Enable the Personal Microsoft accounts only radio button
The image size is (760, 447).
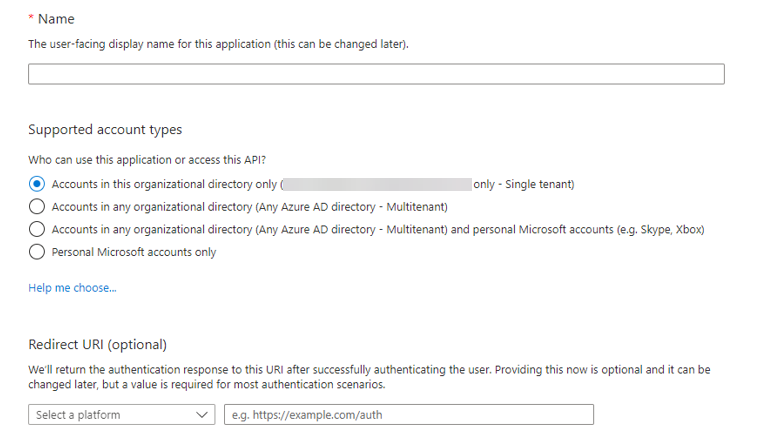(37, 252)
